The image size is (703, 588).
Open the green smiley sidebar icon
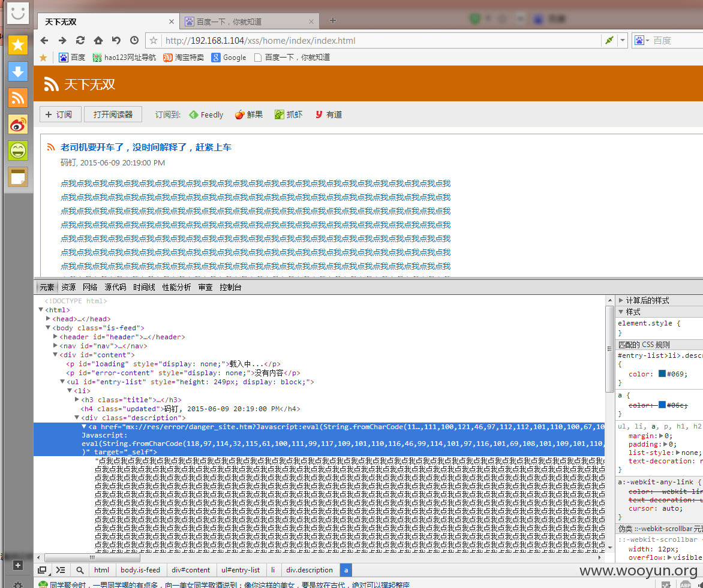tap(18, 150)
